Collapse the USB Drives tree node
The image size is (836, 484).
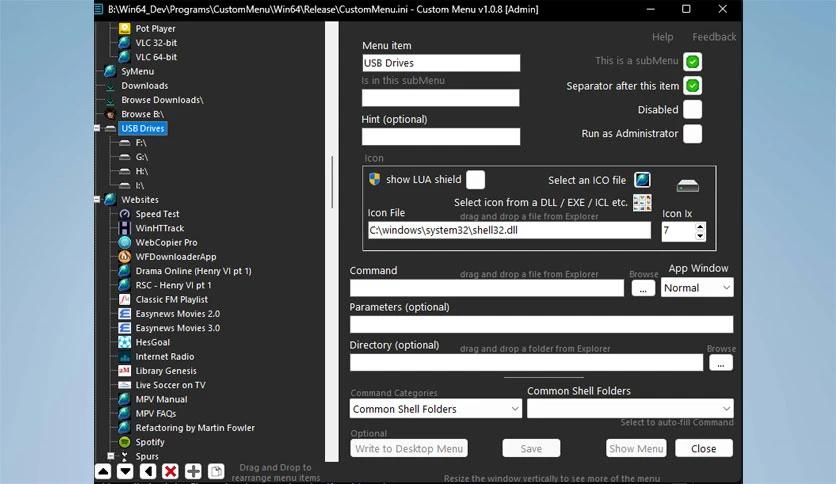click(97, 128)
